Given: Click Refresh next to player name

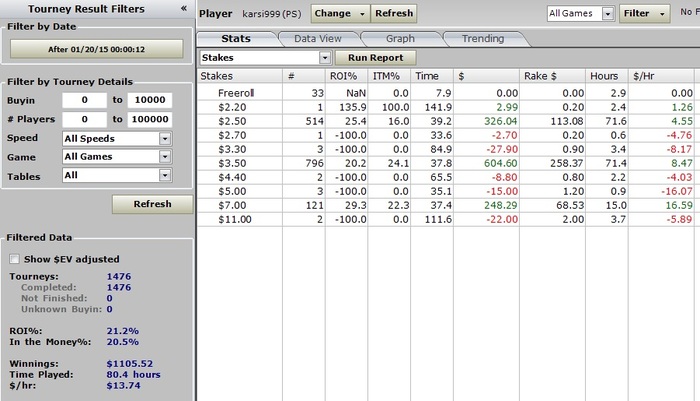Looking at the screenshot, I should (393, 14).
